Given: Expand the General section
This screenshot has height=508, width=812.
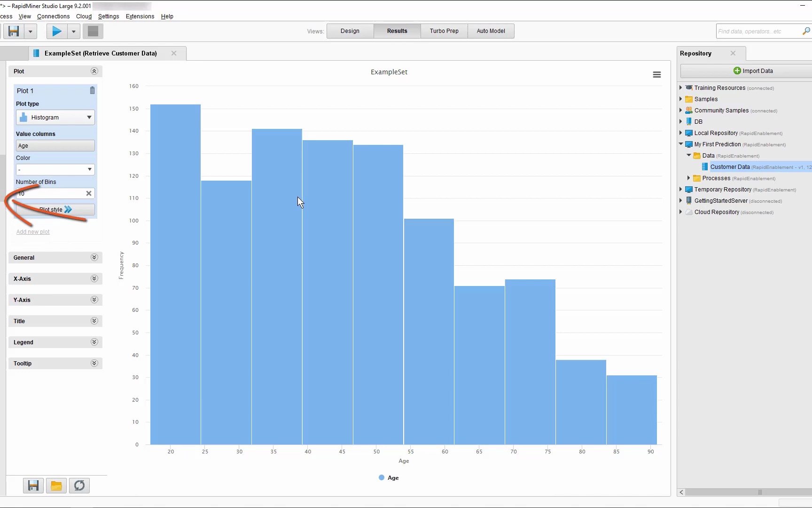Looking at the screenshot, I should (x=94, y=257).
